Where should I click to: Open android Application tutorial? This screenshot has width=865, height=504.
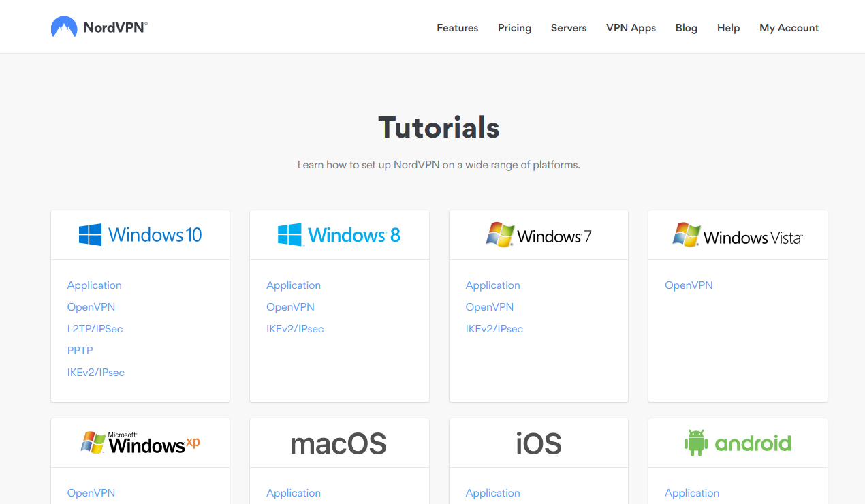[692, 493]
